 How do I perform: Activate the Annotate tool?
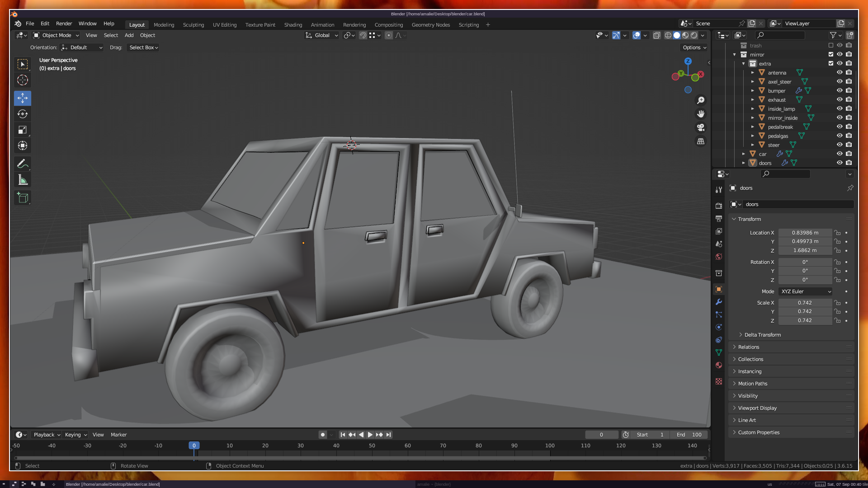[x=23, y=164]
